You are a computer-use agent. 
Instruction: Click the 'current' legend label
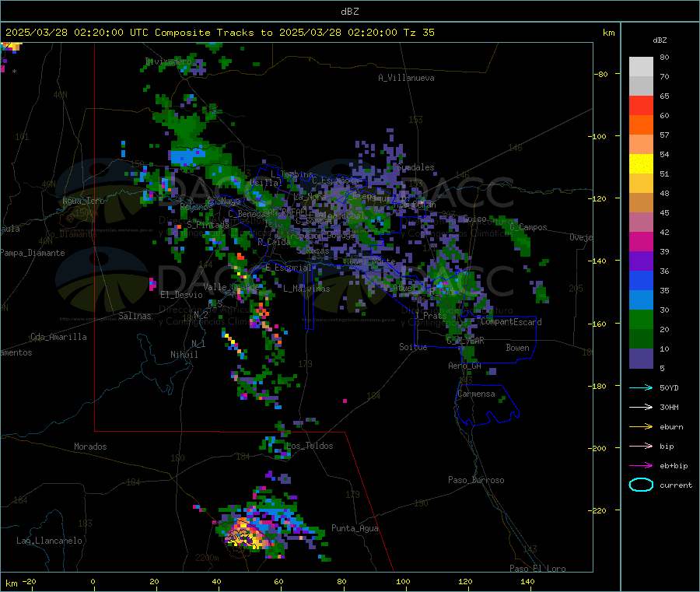676,485
